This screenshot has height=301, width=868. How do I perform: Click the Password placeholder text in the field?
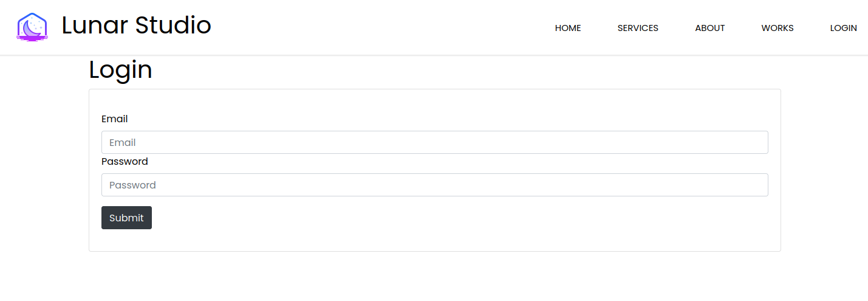click(132, 185)
